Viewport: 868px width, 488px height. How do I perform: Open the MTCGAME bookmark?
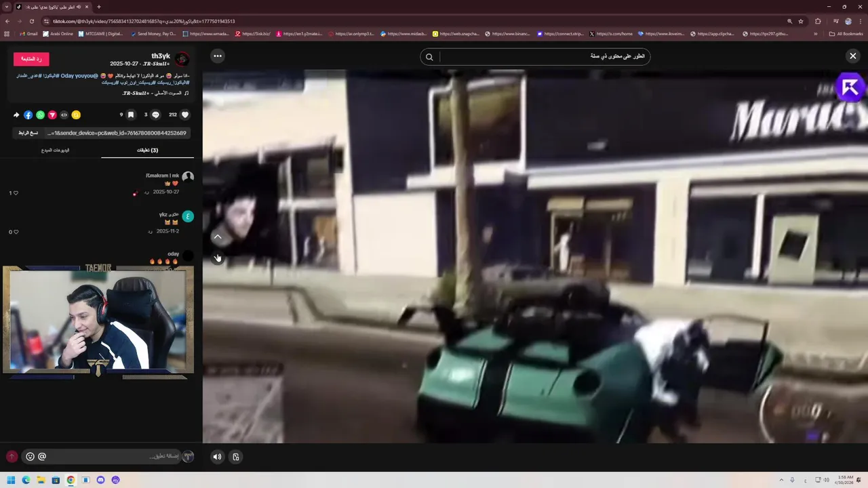(x=101, y=34)
